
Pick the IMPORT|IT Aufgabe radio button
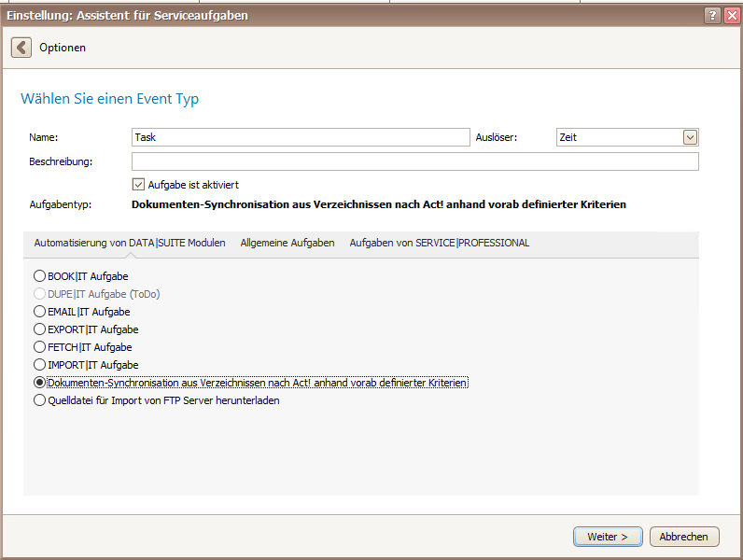point(40,364)
